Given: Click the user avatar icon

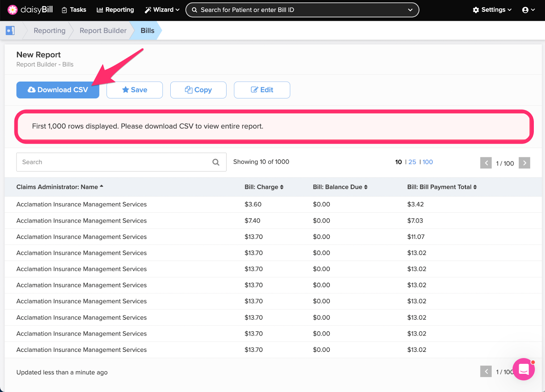Looking at the screenshot, I should [x=525, y=10].
